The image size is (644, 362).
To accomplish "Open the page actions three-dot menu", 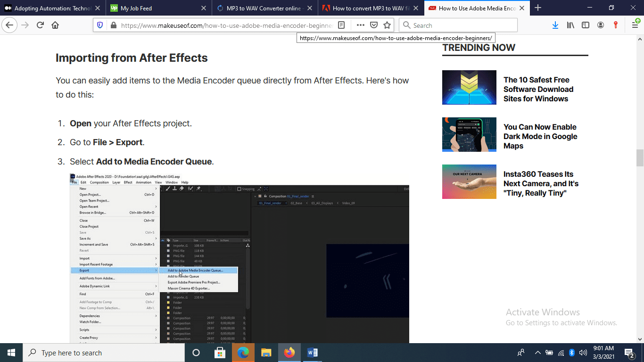I will [360, 25].
